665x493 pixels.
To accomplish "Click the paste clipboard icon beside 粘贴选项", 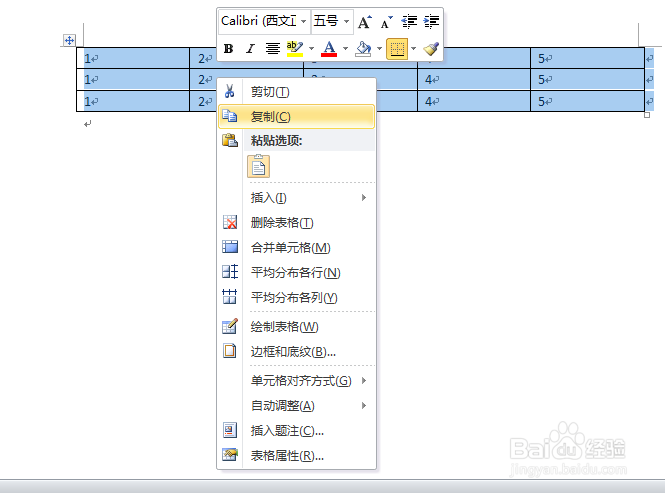I will [x=229, y=140].
